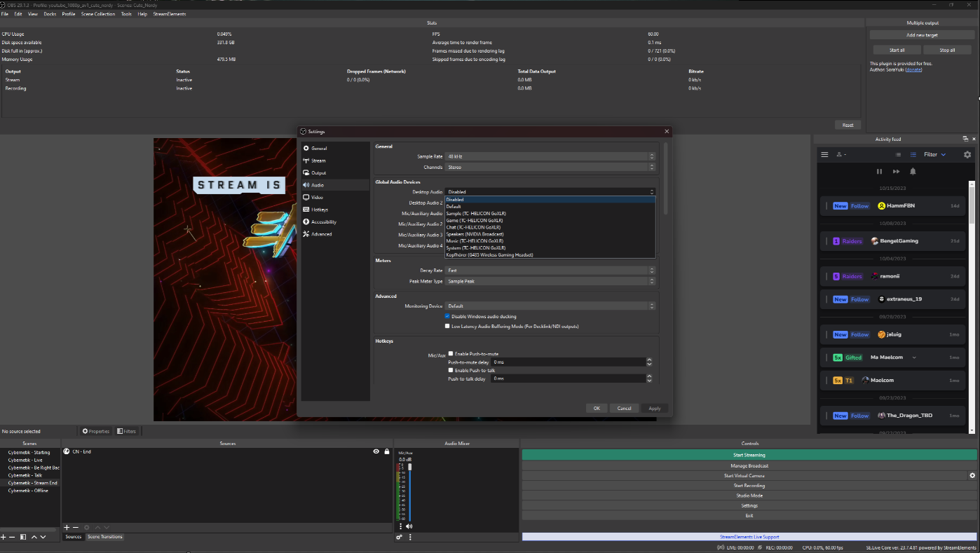Image resolution: width=980 pixels, height=553 pixels.
Task: Click the Activity feed bell icon
Action: (x=913, y=171)
